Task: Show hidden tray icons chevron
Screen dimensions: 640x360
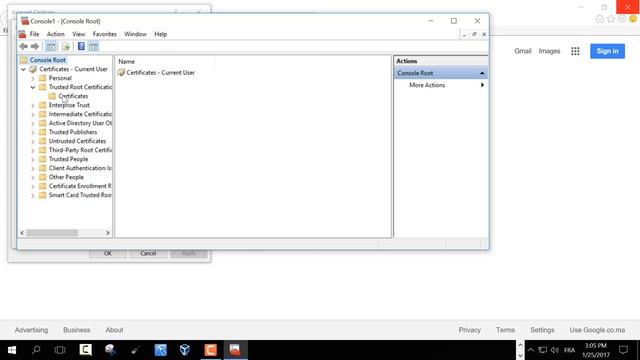Action: point(530,350)
